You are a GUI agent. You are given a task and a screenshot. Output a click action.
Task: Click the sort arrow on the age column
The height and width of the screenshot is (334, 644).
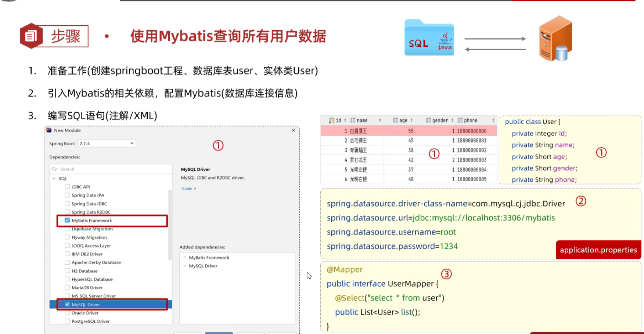411,120
